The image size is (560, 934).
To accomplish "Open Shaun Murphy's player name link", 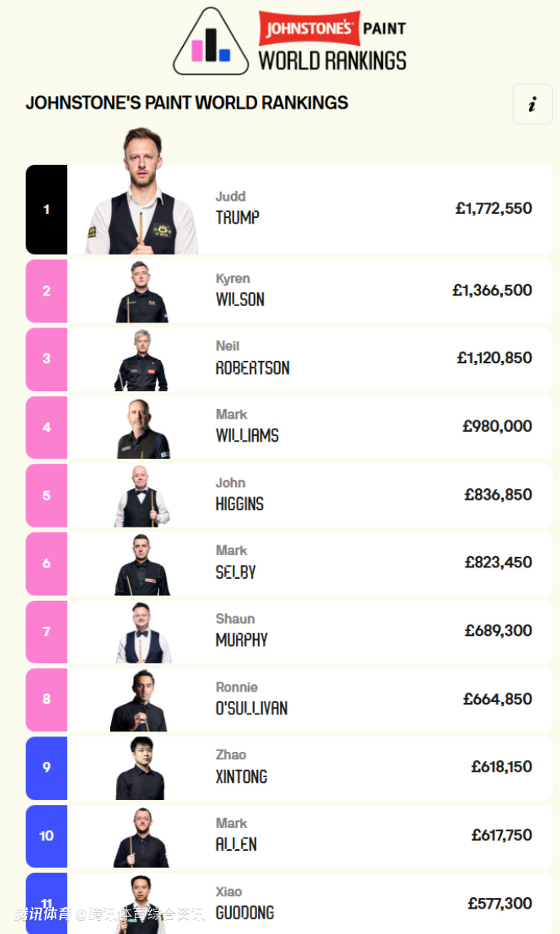I will tap(241, 630).
